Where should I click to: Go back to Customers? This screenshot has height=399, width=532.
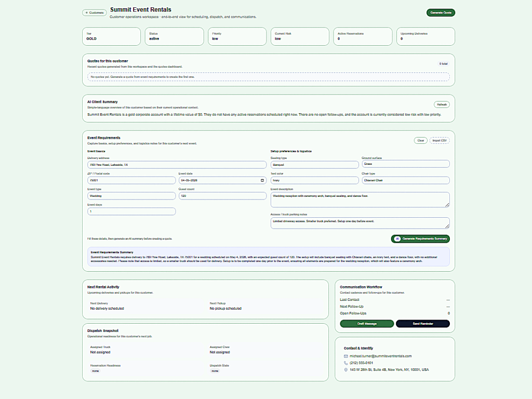[x=95, y=12]
